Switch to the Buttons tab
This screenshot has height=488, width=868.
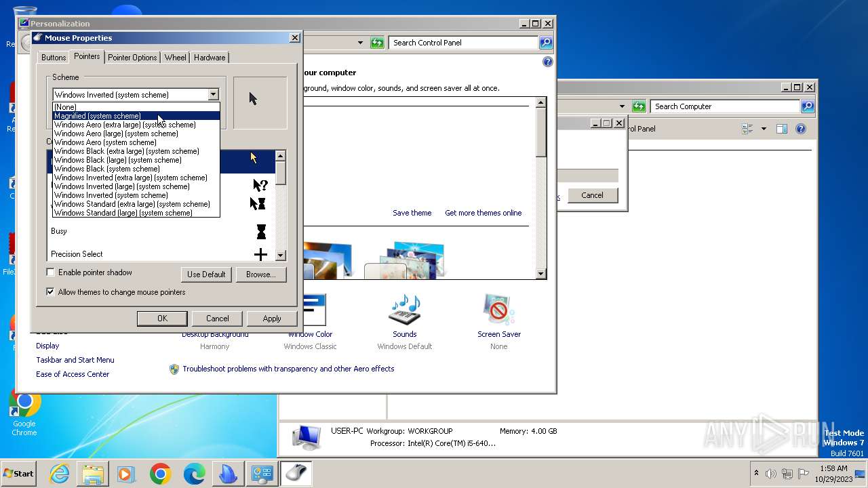click(x=54, y=58)
